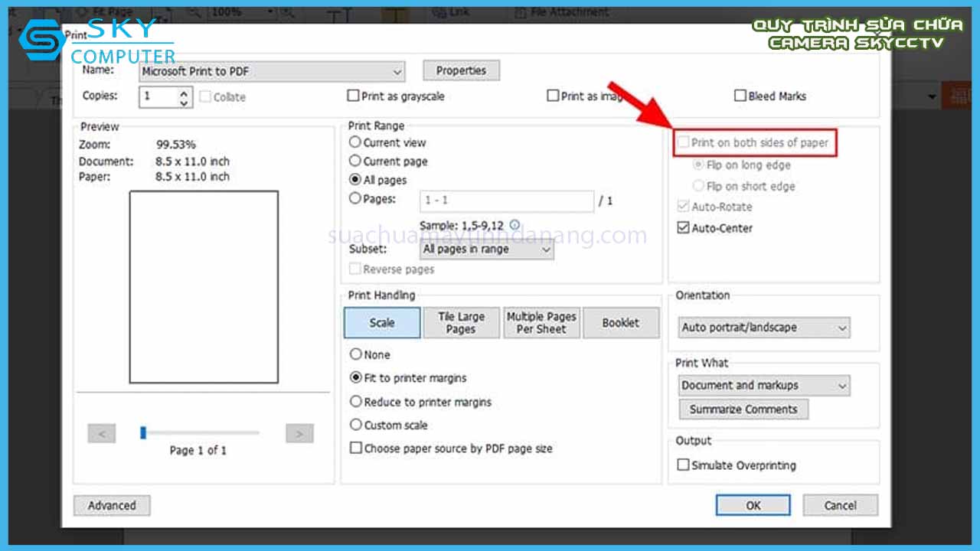Viewport: 980px width, 551px height.
Task: Click the Properties button
Action: tap(461, 70)
